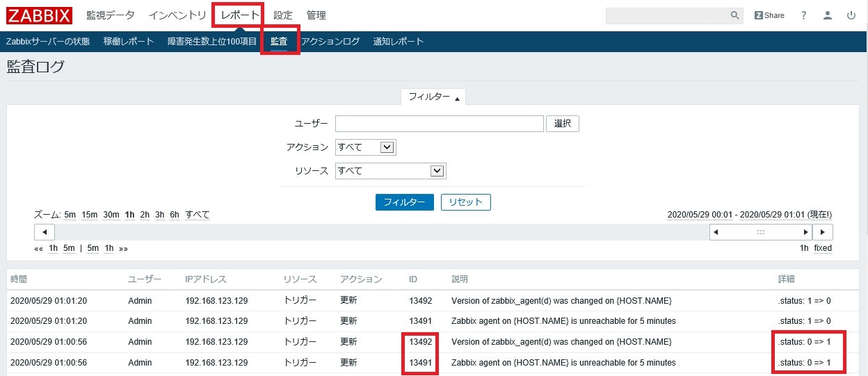Set zoom to 30m
The width and height of the screenshot is (868, 376).
click(x=111, y=215)
